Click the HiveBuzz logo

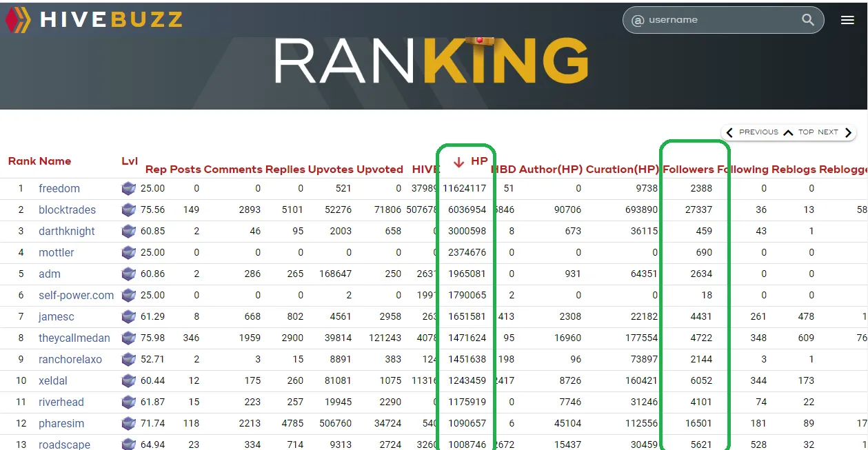click(94, 19)
